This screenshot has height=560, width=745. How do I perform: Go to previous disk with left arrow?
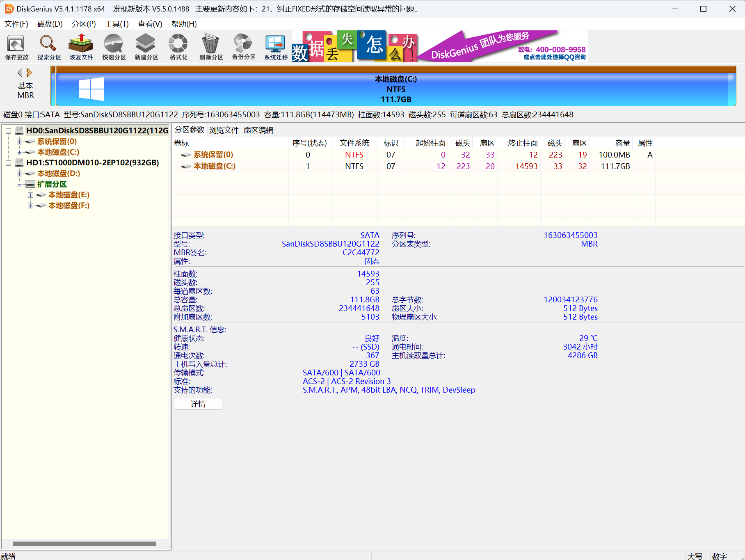[x=20, y=73]
